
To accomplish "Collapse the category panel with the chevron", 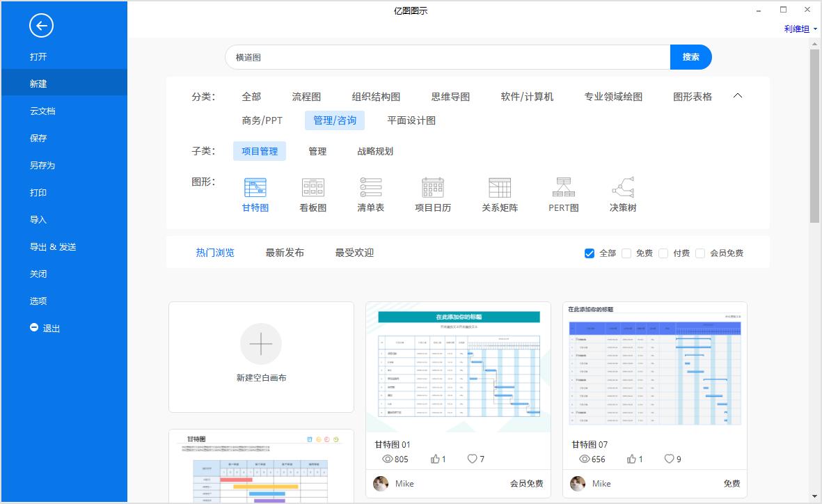I will pos(737,95).
